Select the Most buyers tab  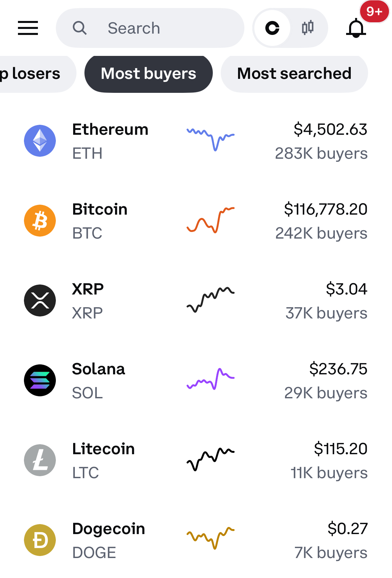pos(149,74)
